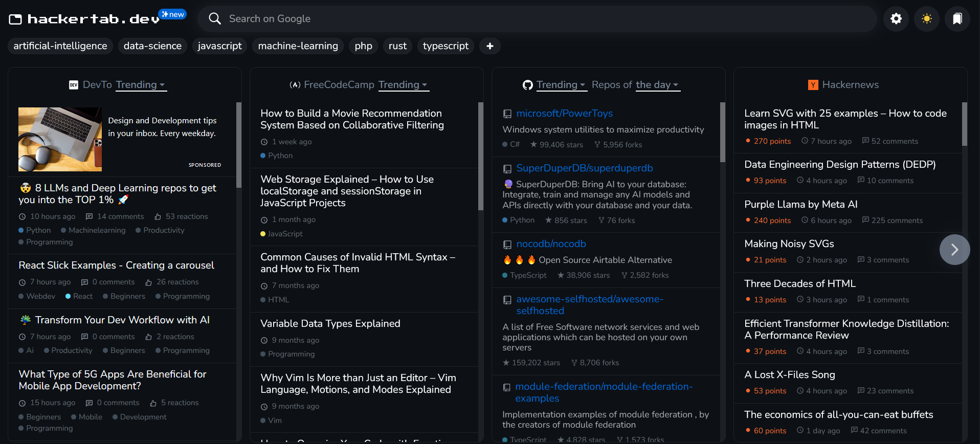Click repo icon beside SuperDuperDB/superduperdb
980x444 pixels.
point(507,169)
